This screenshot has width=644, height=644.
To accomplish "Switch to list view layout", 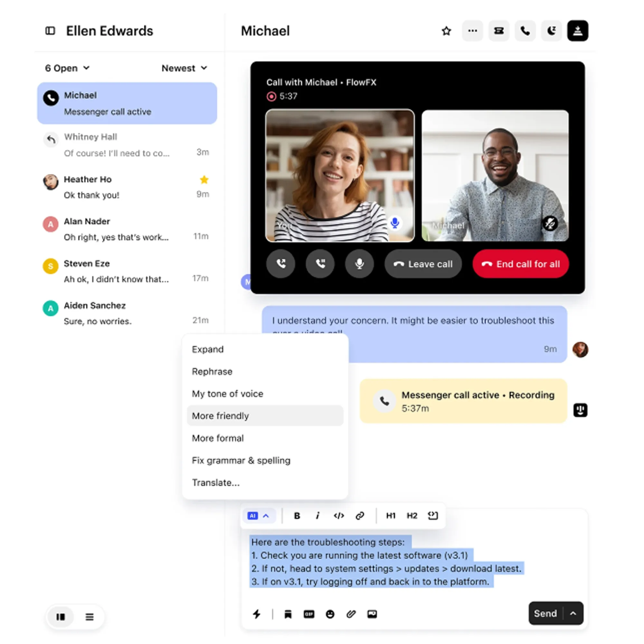I will pos(89,617).
